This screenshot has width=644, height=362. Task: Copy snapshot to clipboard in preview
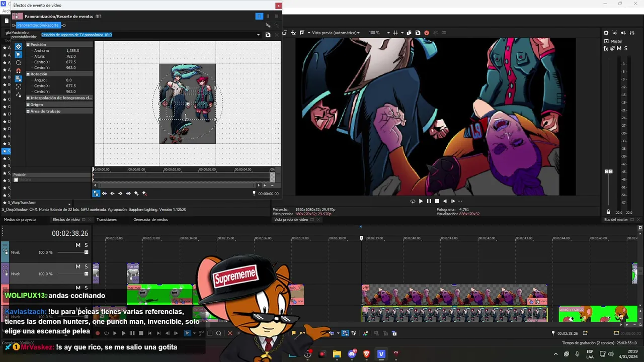click(x=409, y=33)
